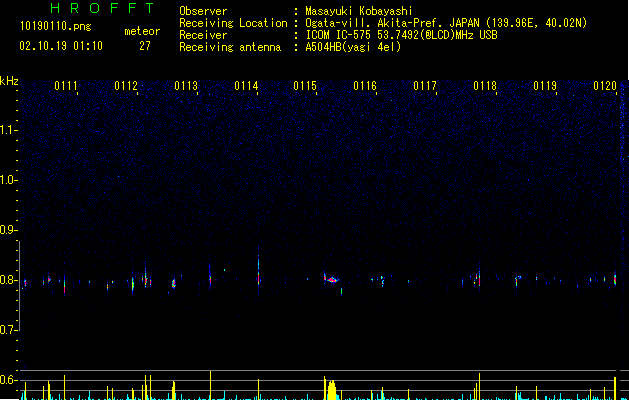Image resolution: width=629 pixels, height=400 pixels.
Task: Click the 0.8 kHz axis label
Action: pos(9,280)
